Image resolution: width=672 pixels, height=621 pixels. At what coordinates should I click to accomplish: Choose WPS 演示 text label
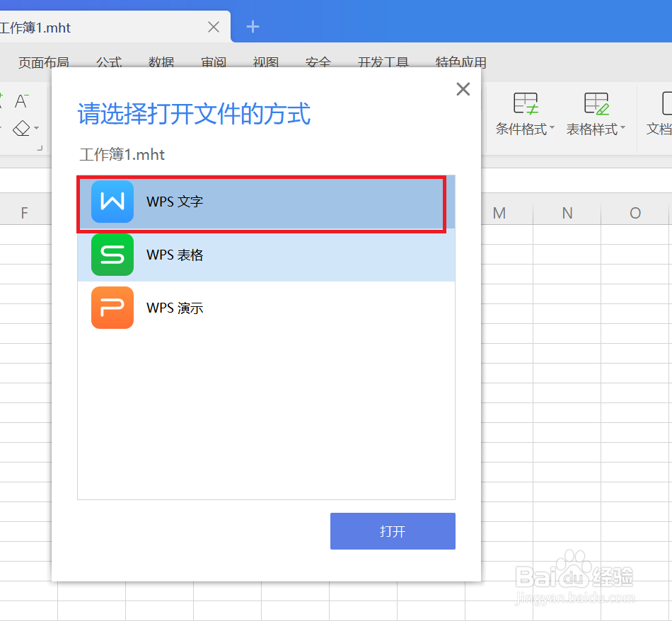pos(175,308)
